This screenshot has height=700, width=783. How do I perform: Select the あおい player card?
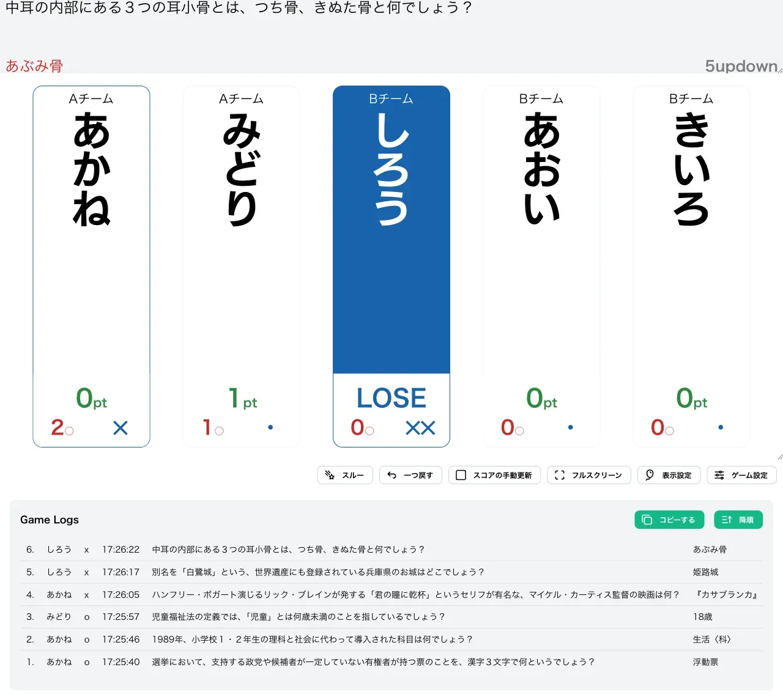pos(541,267)
